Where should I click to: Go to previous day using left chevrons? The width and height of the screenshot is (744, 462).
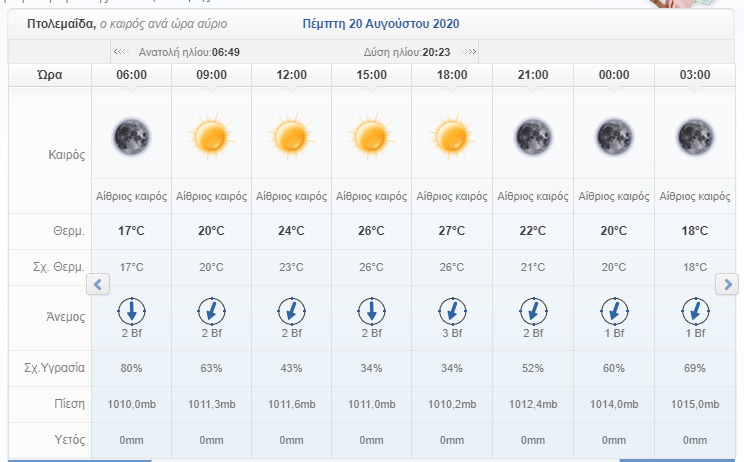click(120, 51)
